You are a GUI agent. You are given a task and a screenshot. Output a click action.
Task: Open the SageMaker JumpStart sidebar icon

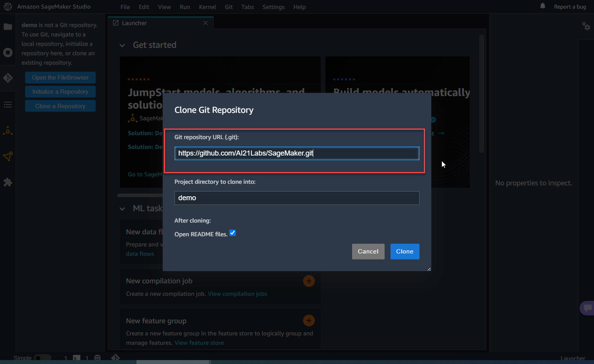(x=8, y=131)
